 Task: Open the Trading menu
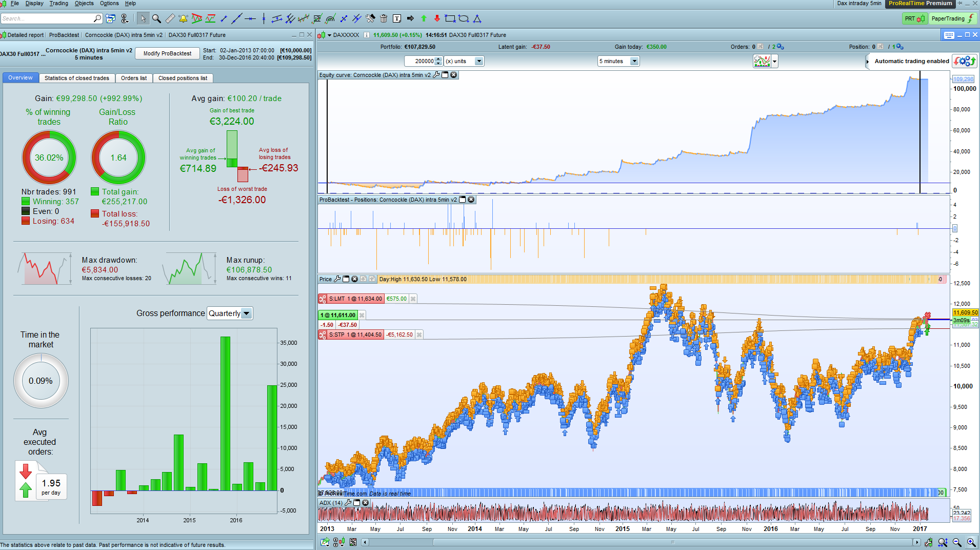pyautogui.click(x=58, y=4)
